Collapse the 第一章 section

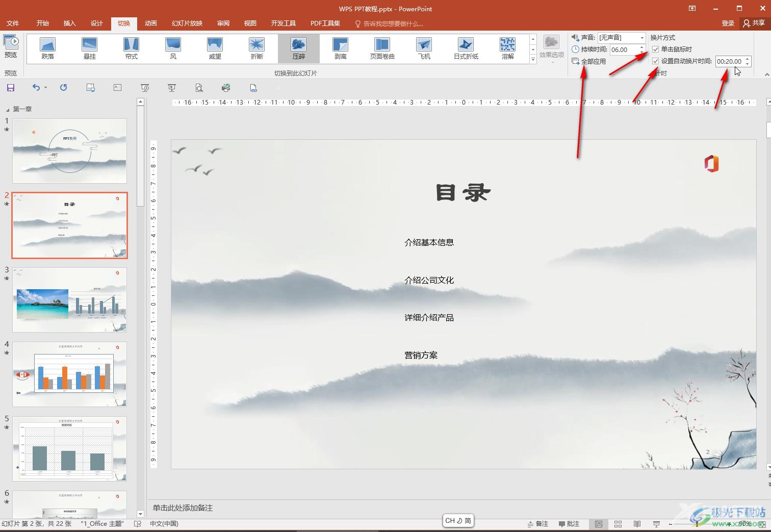click(x=7, y=109)
